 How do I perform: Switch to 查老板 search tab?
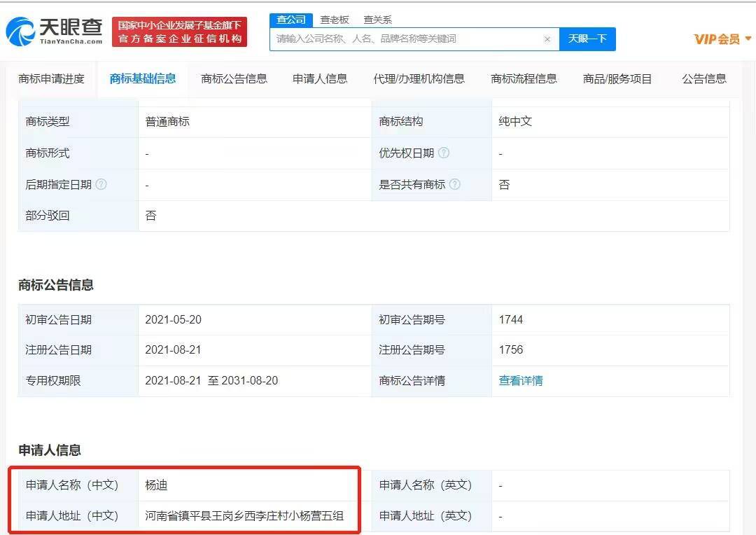[335, 20]
